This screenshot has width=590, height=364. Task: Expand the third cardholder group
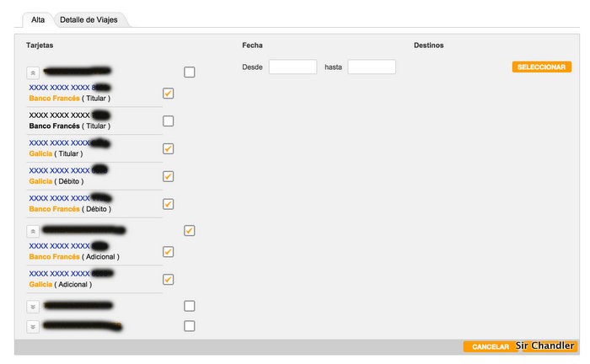[x=33, y=306]
